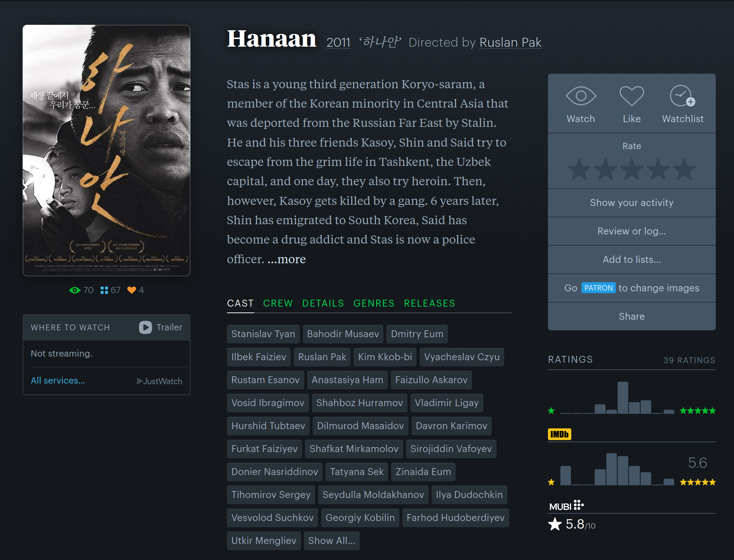Open cast member Seydulla Moldakhanov
Image resolution: width=734 pixels, height=560 pixels.
(373, 495)
